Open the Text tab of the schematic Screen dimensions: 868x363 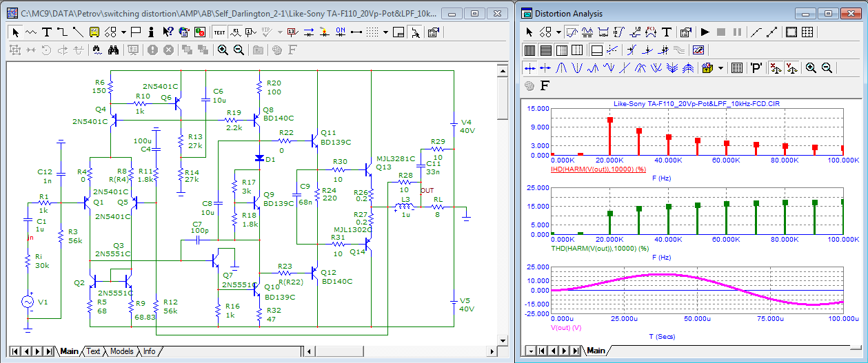point(93,351)
